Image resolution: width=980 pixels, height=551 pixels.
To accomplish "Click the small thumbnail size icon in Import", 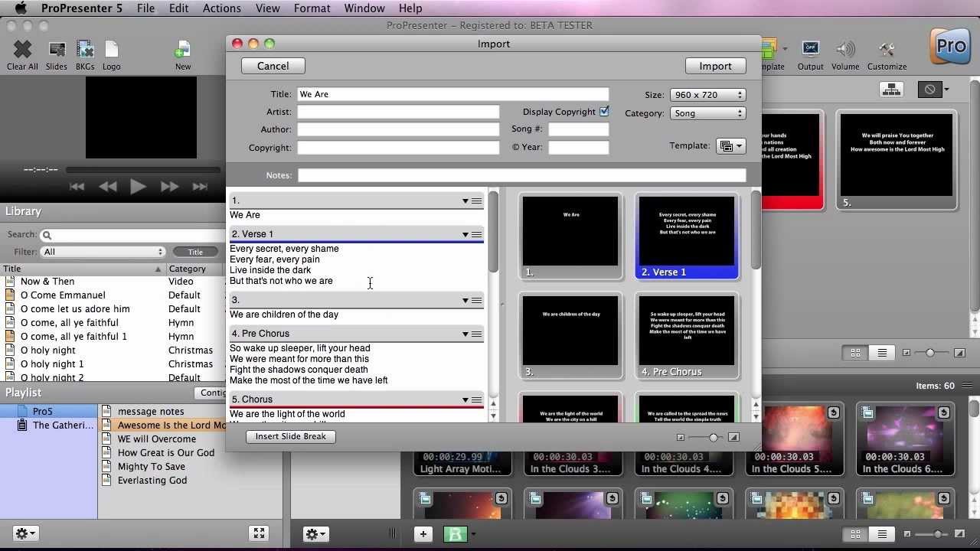I will point(681,437).
